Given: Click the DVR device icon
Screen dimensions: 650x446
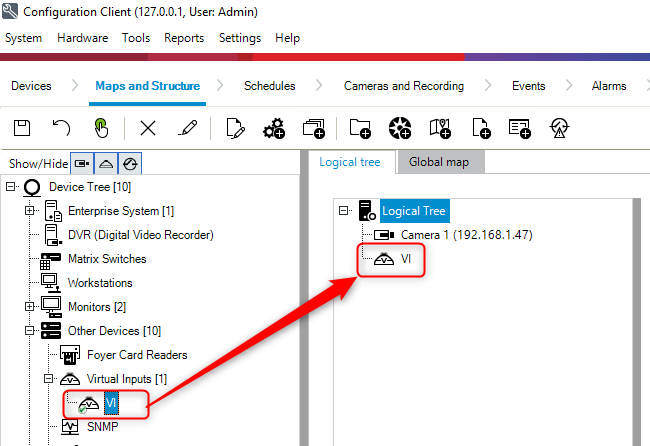Looking at the screenshot, I should 53,235.
